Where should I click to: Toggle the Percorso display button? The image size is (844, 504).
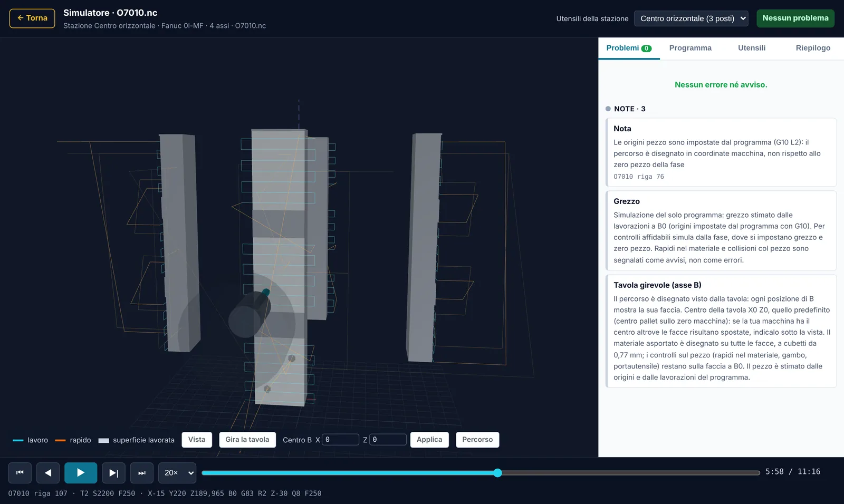click(477, 440)
